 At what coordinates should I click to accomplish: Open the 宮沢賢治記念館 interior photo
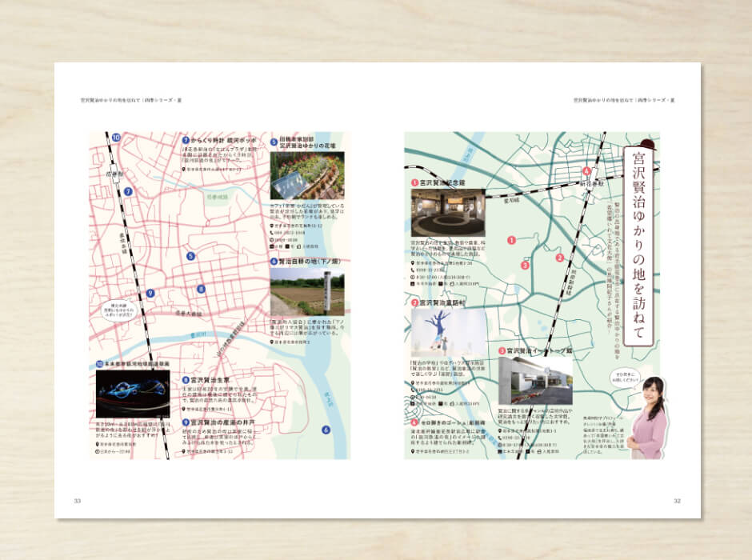click(x=448, y=212)
